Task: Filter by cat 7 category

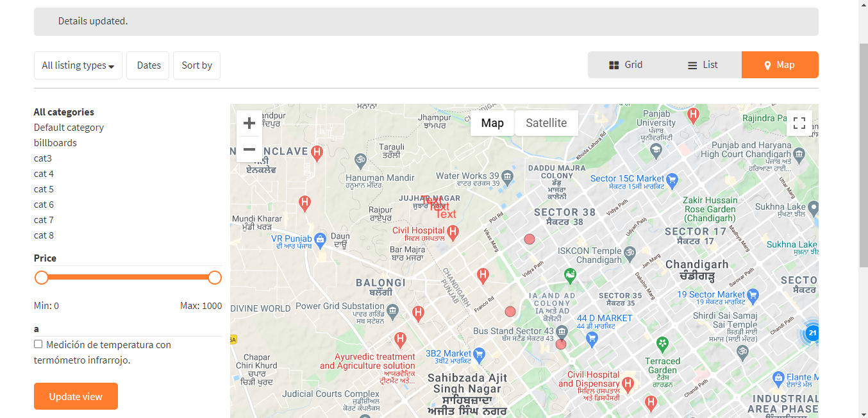Action: tap(44, 220)
